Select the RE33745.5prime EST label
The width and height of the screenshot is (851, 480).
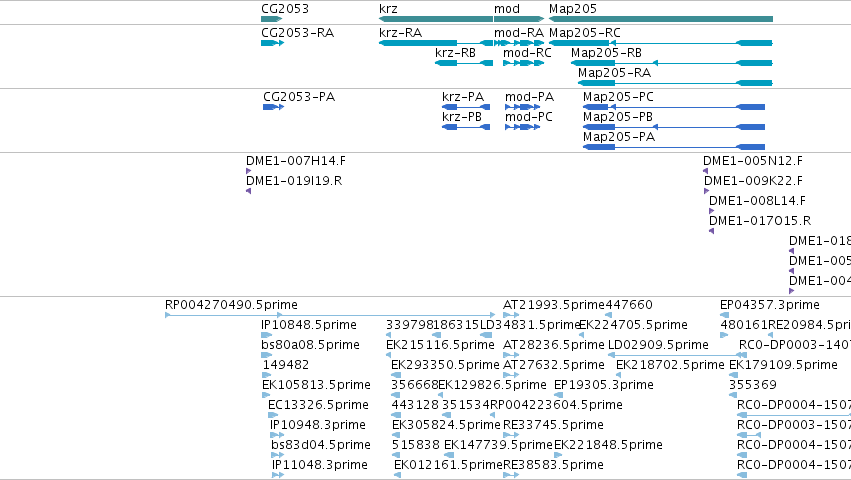(x=553, y=426)
